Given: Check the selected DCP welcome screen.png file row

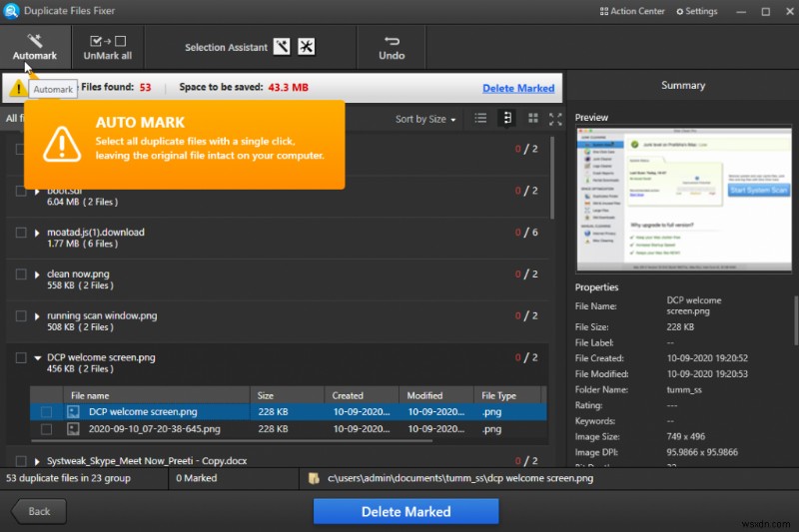Looking at the screenshot, I should click(x=46, y=412).
